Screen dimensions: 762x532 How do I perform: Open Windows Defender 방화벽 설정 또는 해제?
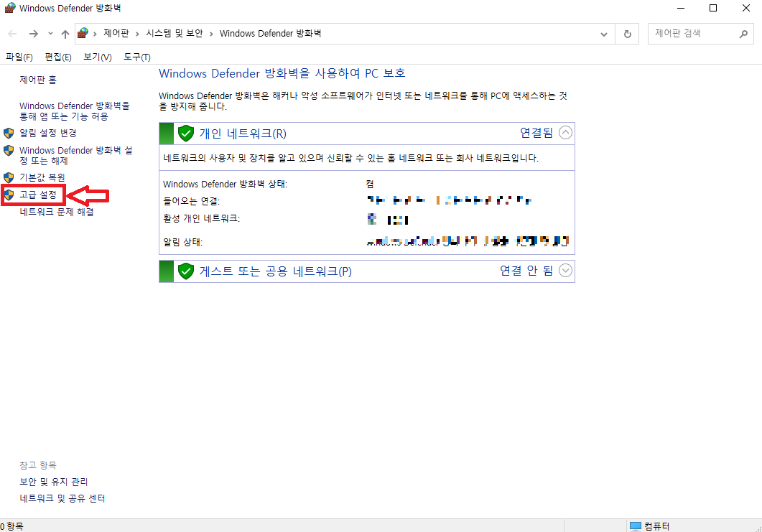pos(76,156)
